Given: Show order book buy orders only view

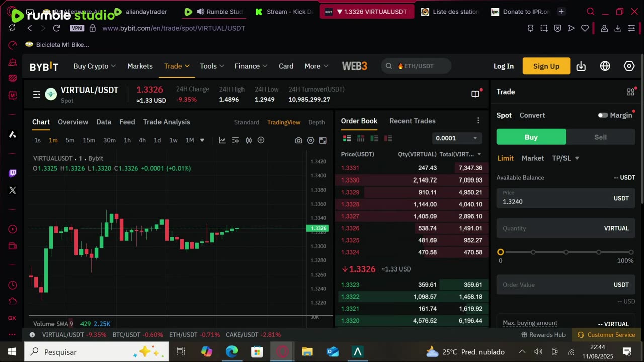Looking at the screenshot, I should point(374,138).
